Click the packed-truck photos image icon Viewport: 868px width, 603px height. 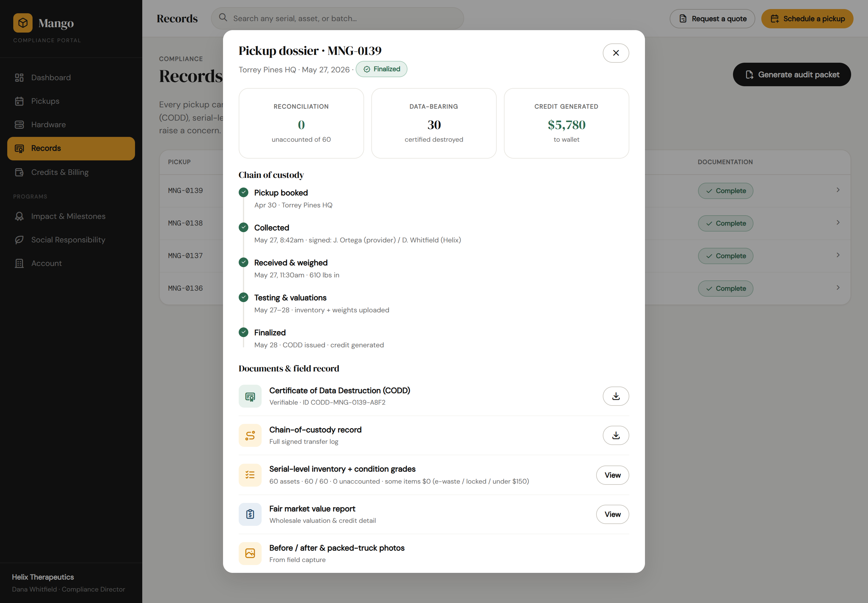click(250, 554)
